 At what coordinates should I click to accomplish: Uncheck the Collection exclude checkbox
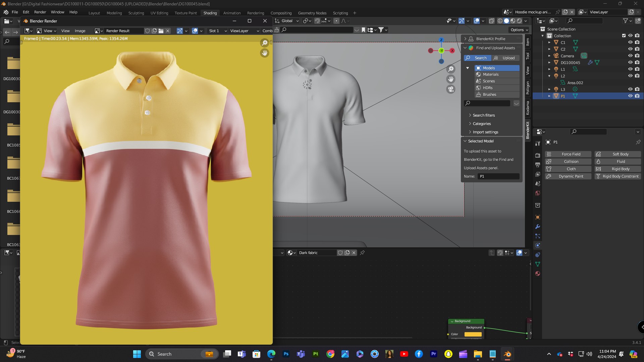tap(624, 36)
